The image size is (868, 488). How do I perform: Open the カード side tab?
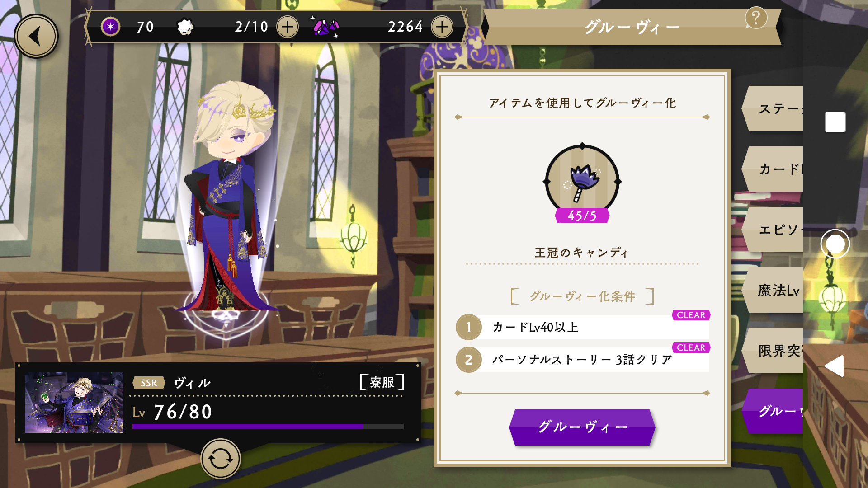773,169
